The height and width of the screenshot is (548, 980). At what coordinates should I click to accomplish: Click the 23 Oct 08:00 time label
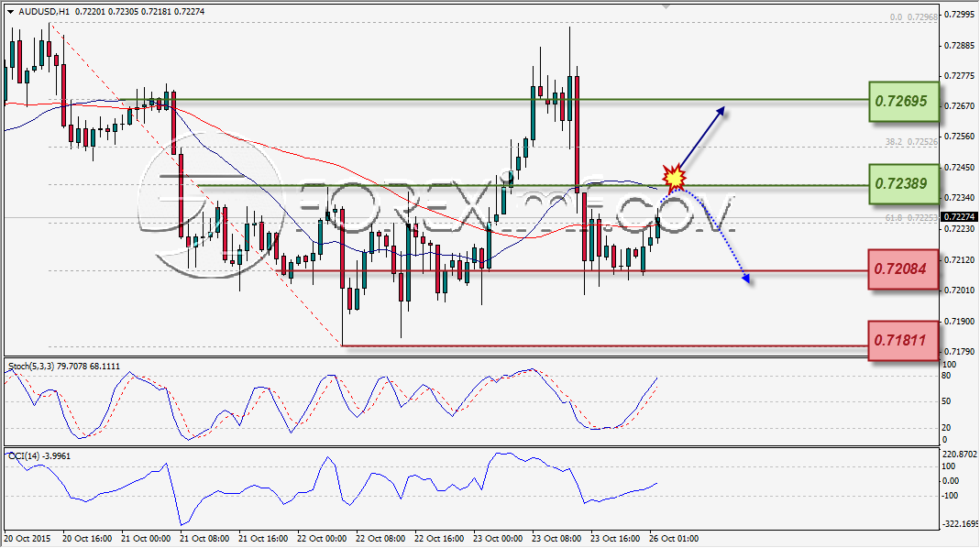[556, 539]
